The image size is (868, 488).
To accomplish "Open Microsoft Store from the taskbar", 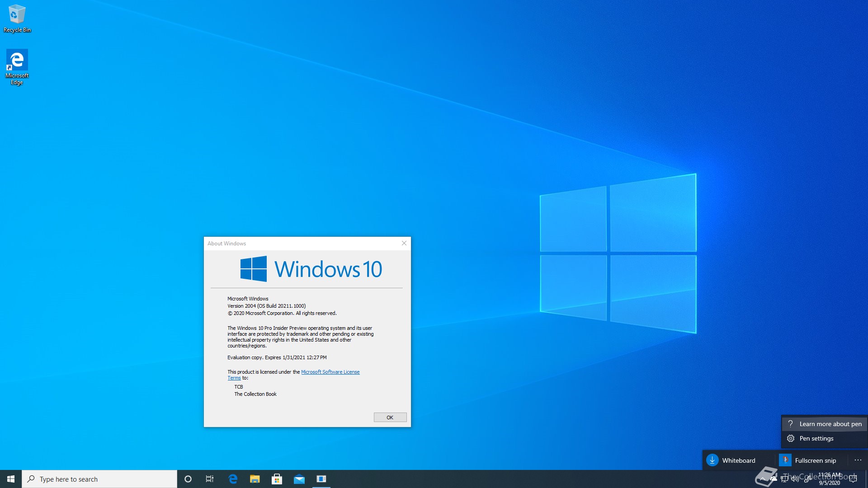I will coord(277,479).
